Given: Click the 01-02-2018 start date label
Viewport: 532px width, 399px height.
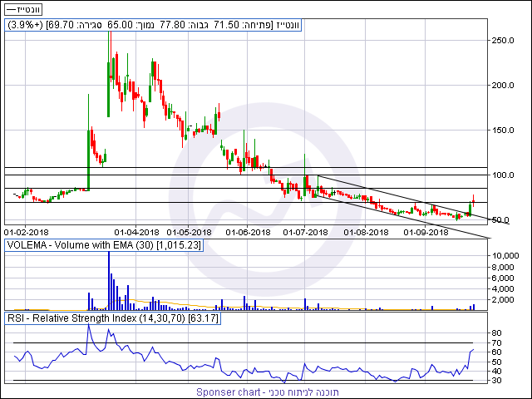Looking at the screenshot, I should [27, 232].
